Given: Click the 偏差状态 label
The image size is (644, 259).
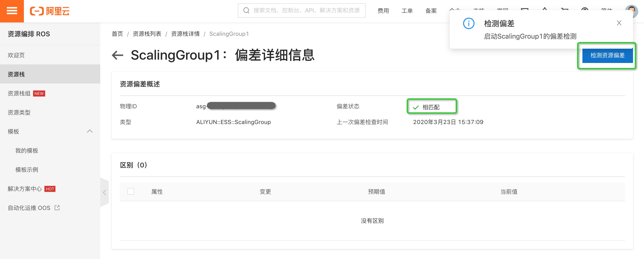Looking at the screenshot, I should (348, 106).
